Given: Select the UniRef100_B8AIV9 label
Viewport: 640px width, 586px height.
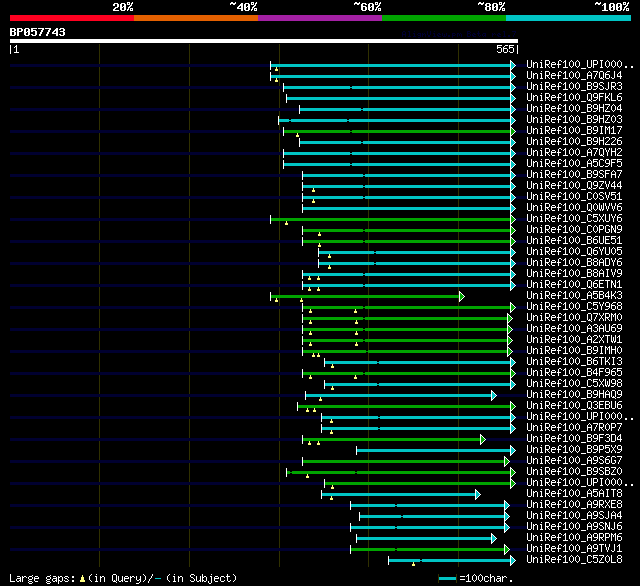Looking at the screenshot, I should pos(574,274).
